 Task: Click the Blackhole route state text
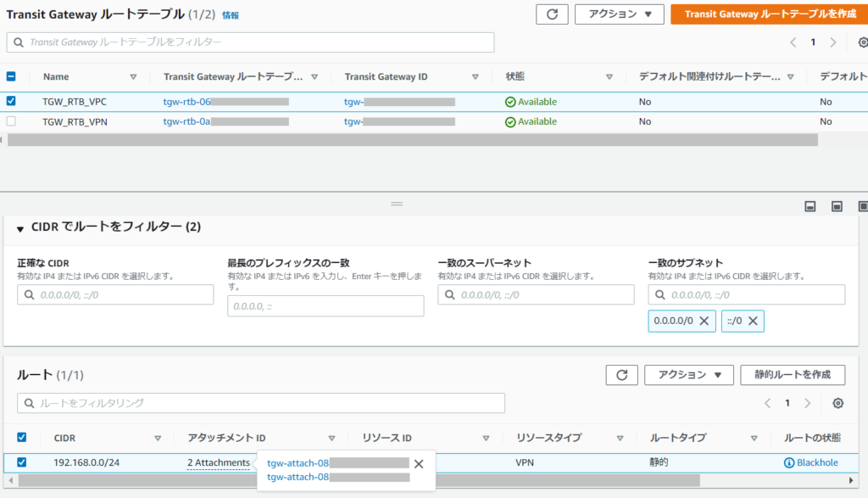tap(817, 462)
